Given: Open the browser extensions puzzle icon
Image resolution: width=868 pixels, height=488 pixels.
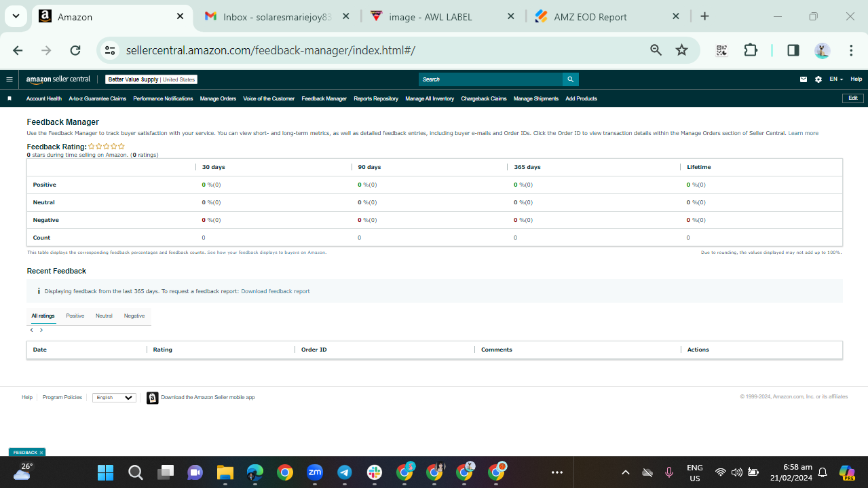Looking at the screenshot, I should pos(751,50).
